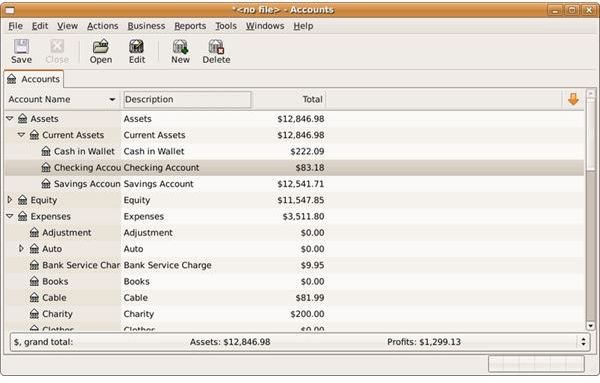This screenshot has height=383, width=600.
Task: Collapse the Expenses tree node
Action: tap(10, 216)
